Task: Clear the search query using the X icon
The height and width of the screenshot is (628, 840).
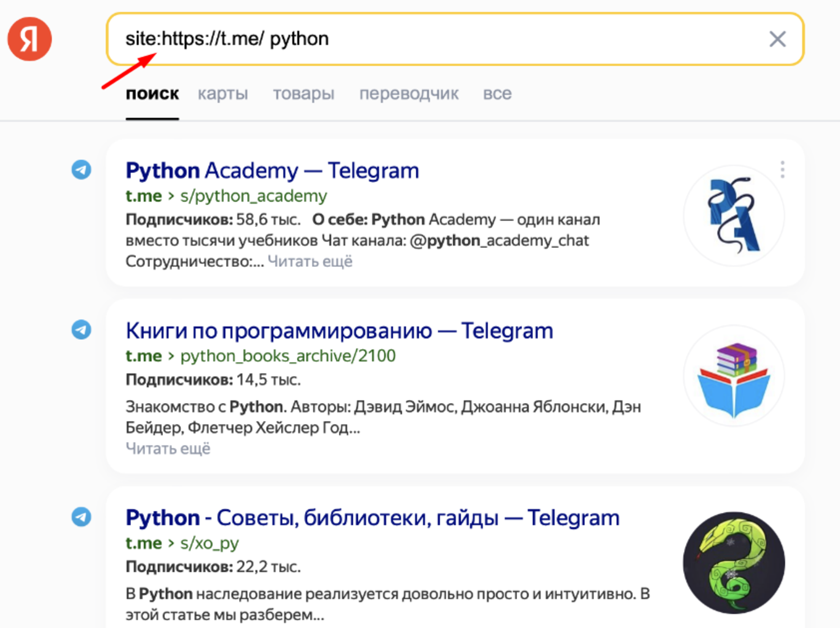Action: coord(777,39)
